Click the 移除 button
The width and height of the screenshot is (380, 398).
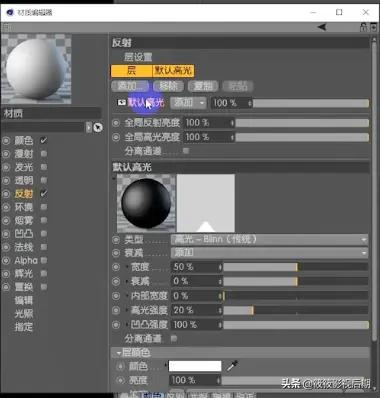coord(168,86)
